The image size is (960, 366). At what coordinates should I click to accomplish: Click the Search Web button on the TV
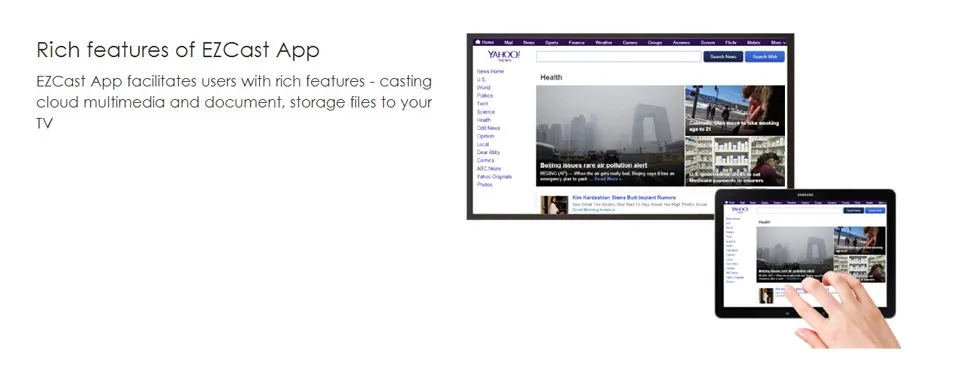[765, 56]
